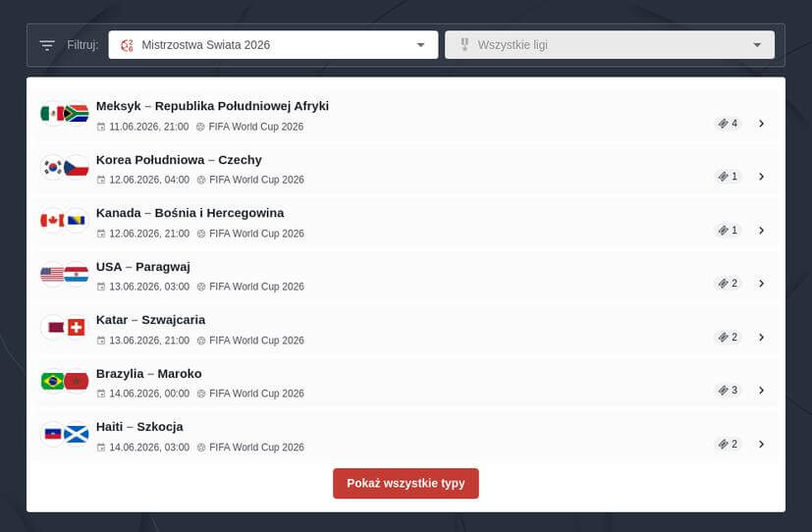Expand the Haiti – Szkocja row chevron
This screenshot has width=812, height=532.
click(761, 444)
